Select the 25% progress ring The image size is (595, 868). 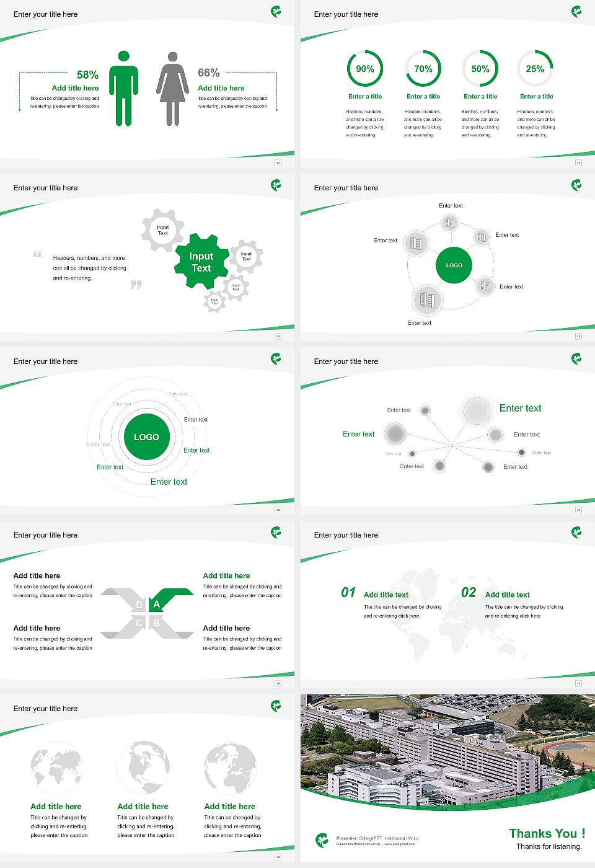[x=535, y=69]
